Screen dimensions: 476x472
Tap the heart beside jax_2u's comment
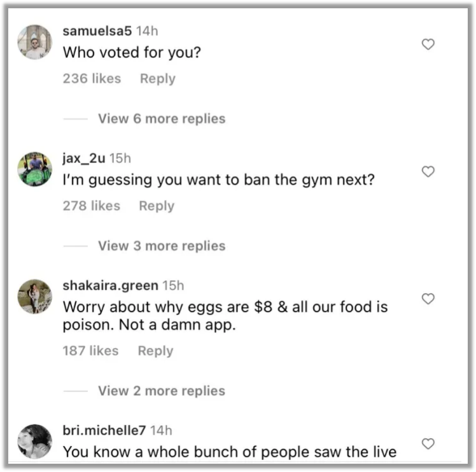click(428, 171)
